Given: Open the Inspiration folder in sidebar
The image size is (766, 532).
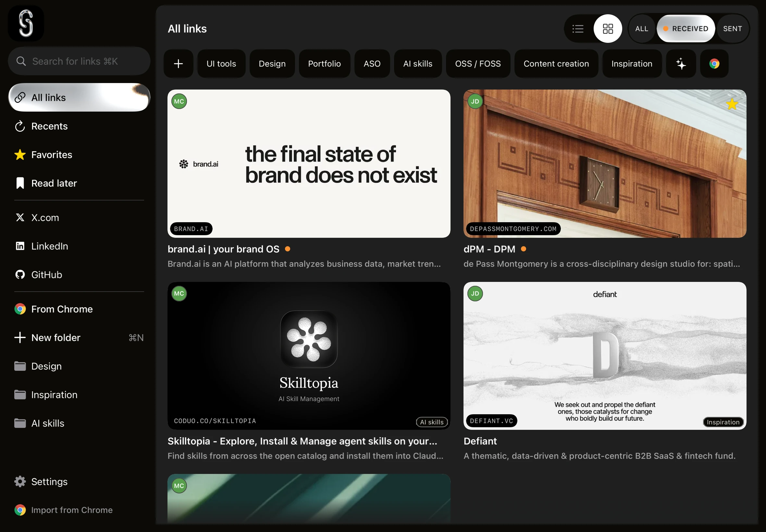Looking at the screenshot, I should pos(79,394).
